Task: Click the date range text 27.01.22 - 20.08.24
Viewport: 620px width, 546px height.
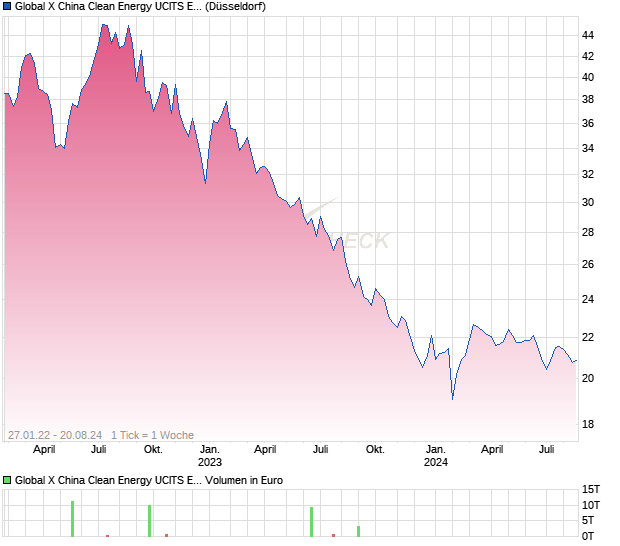Action: (56, 434)
